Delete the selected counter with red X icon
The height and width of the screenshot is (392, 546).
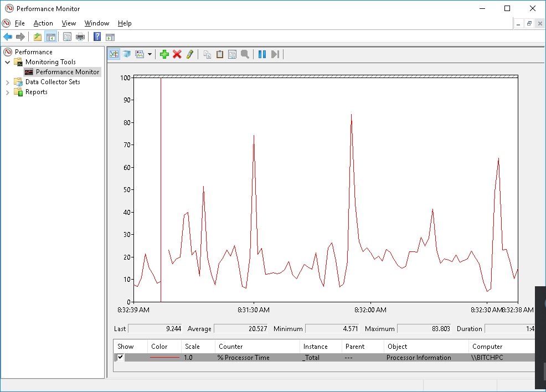pos(177,54)
